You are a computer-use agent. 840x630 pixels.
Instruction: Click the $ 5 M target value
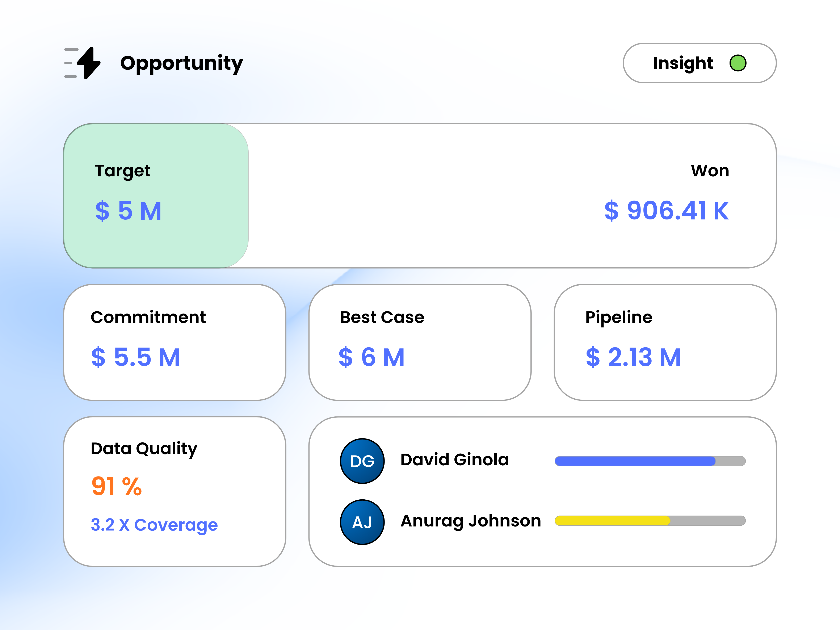click(x=128, y=211)
